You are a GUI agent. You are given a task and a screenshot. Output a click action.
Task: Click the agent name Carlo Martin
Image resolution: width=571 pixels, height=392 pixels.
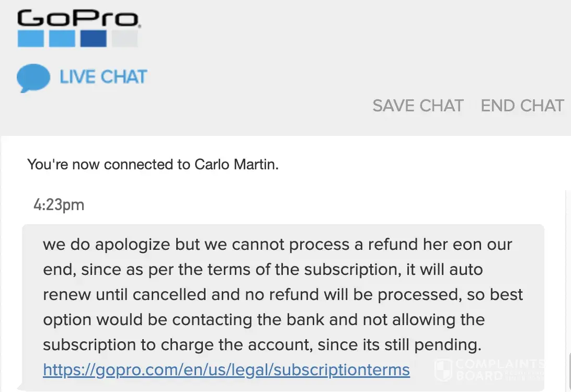[236, 165]
